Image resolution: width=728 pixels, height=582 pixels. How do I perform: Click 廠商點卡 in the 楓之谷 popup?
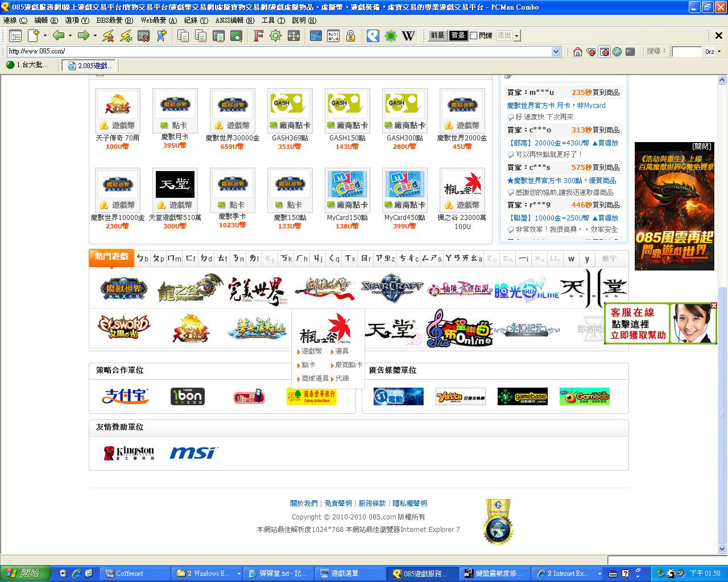348,365
